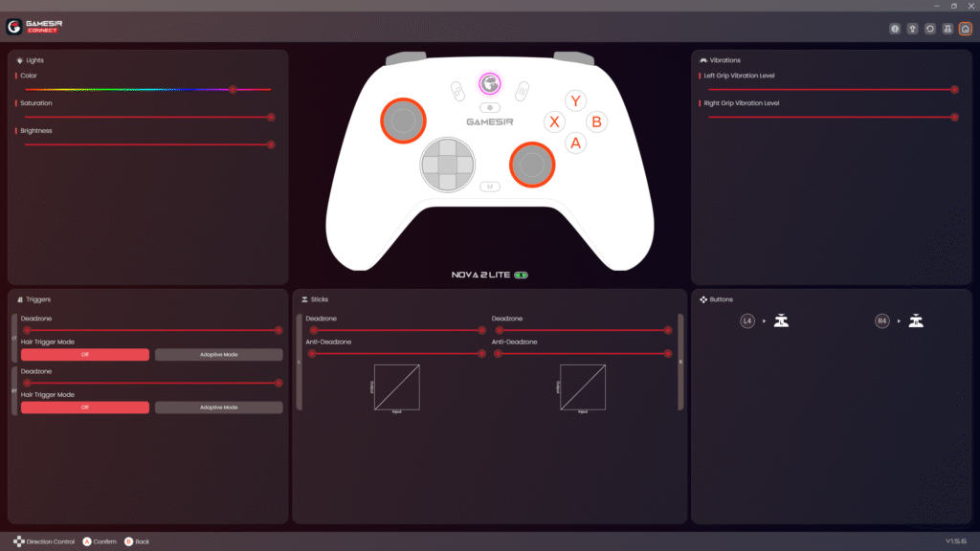Open the info icon in top toolbar
The width and height of the screenshot is (980, 551).
pyautogui.click(x=895, y=29)
